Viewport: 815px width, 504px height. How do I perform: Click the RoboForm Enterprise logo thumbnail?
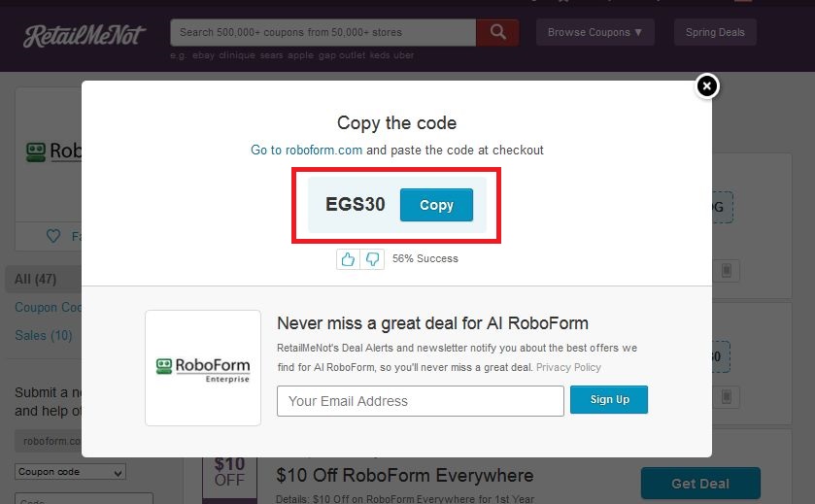pos(203,368)
